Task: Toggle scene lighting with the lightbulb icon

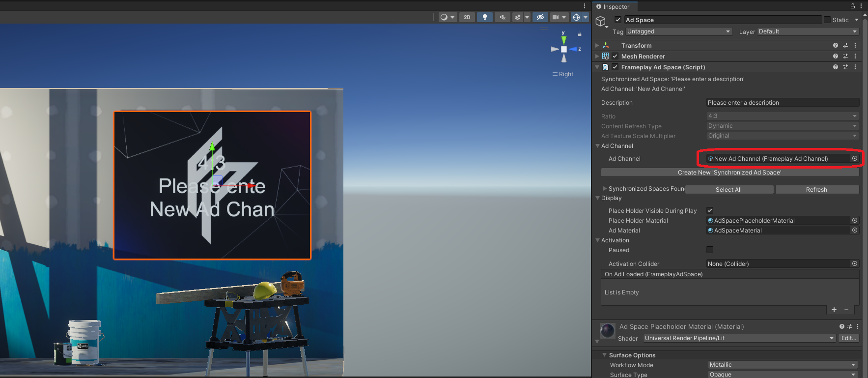Action: pyautogui.click(x=485, y=17)
